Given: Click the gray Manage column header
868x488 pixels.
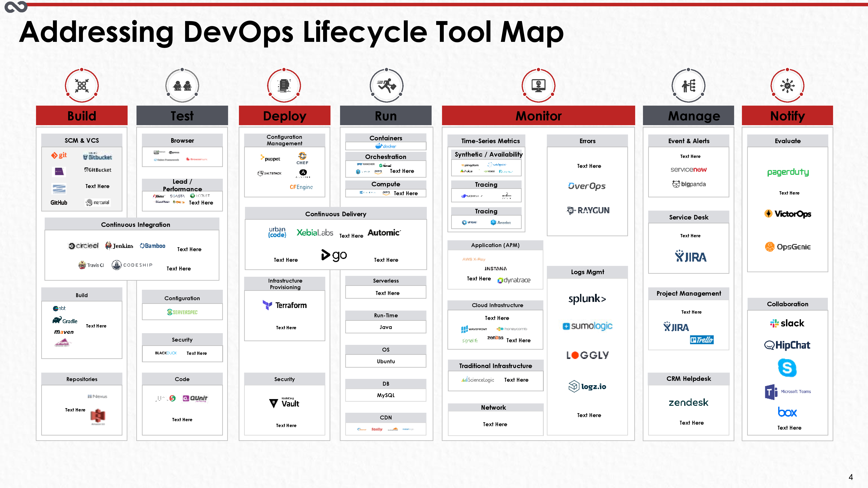Looking at the screenshot, I should pyautogui.click(x=688, y=116).
